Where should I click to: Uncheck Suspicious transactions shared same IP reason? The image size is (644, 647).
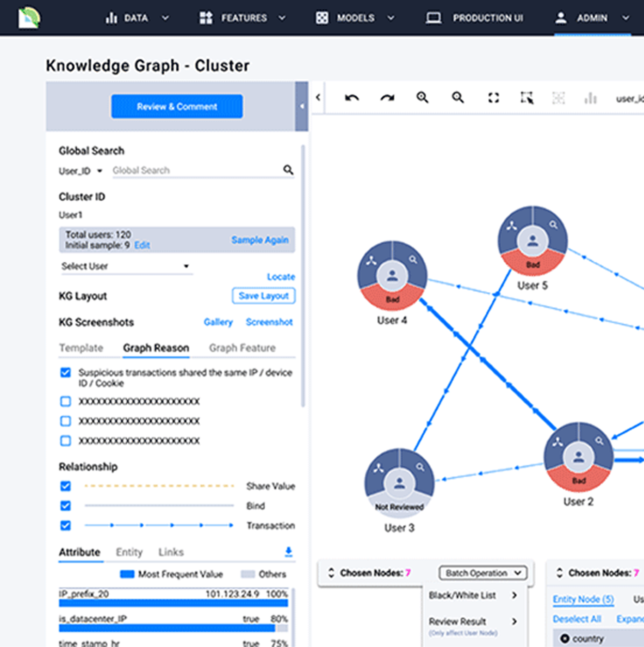[66, 373]
